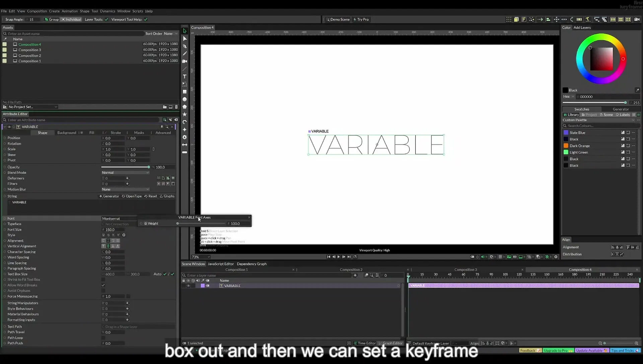Toggle Layer Tools checkmark
Screen dimensions: 643x364
click(106, 19)
